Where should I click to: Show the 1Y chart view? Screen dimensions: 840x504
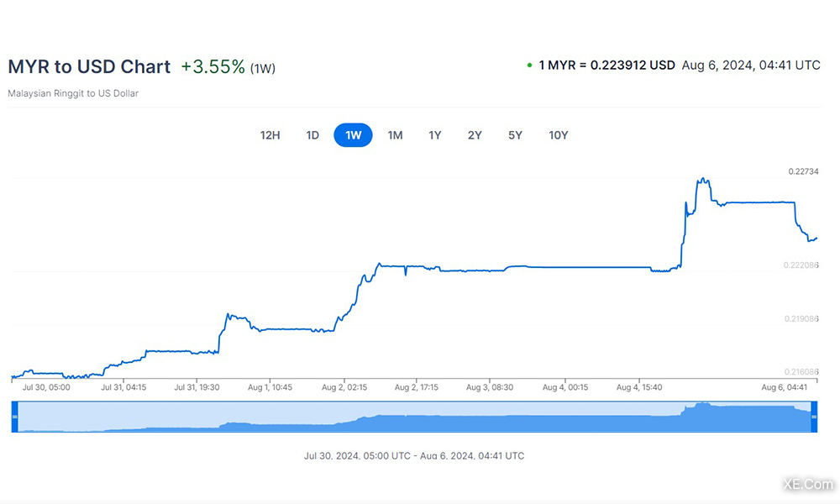pyautogui.click(x=434, y=135)
